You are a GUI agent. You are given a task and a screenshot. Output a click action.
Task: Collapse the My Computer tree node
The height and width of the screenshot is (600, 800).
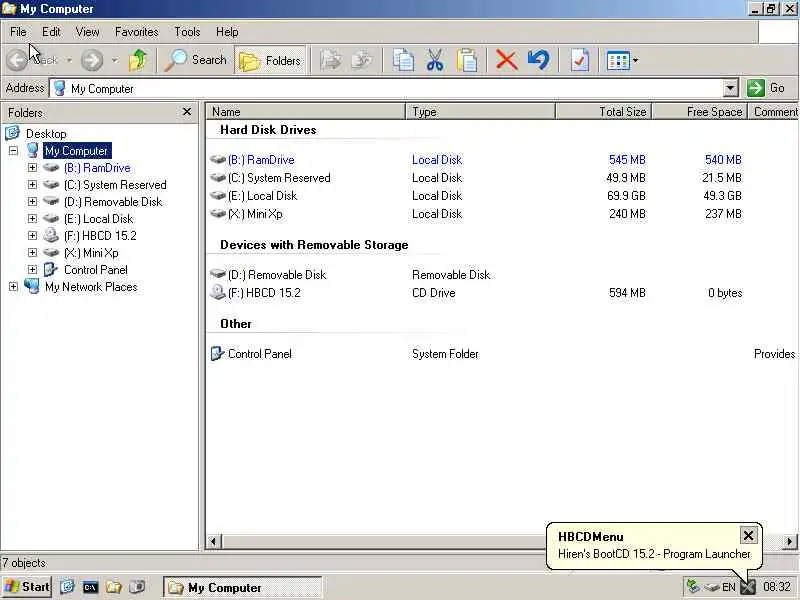[x=13, y=151]
